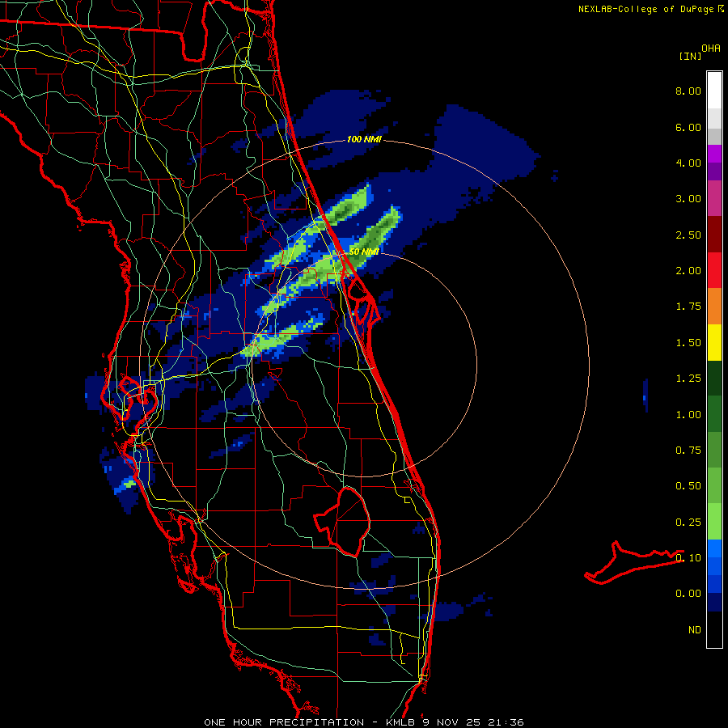The width and height of the screenshot is (728, 728).
Task: Select the dark red 2.50 color swatch
Action: pos(714,235)
